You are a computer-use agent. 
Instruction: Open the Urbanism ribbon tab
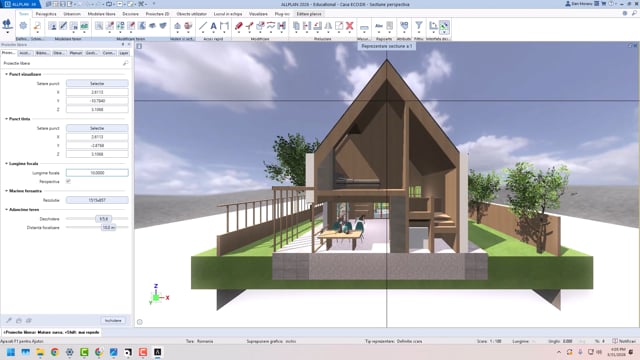(x=72, y=14)
